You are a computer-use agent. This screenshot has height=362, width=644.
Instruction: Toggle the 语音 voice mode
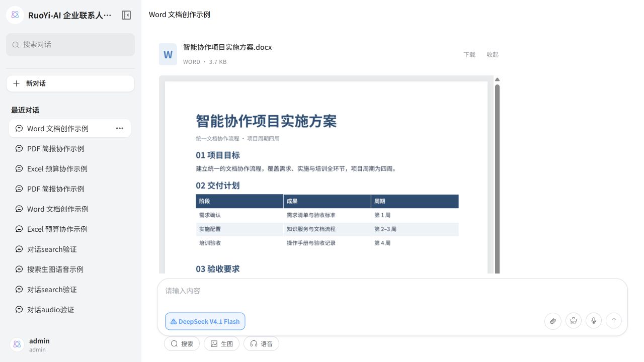(x=261, y=344)
